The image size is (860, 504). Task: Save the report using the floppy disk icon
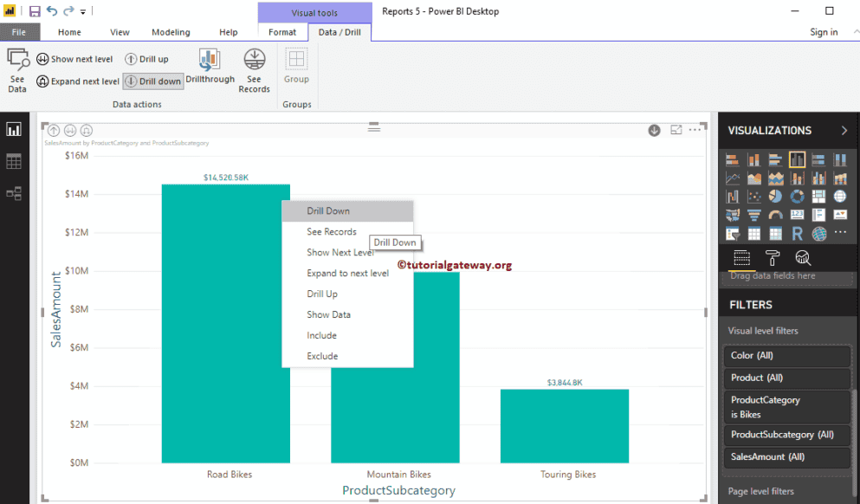[35, 11]
